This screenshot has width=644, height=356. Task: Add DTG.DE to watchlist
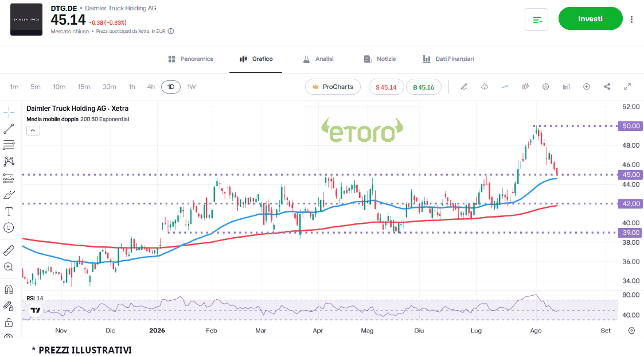[536, 20]
